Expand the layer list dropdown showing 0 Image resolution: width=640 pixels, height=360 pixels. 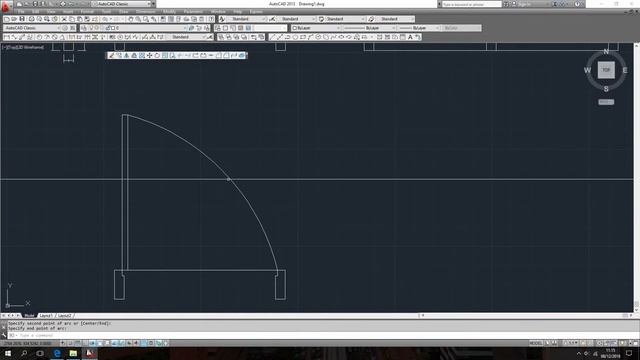point(137,28)
